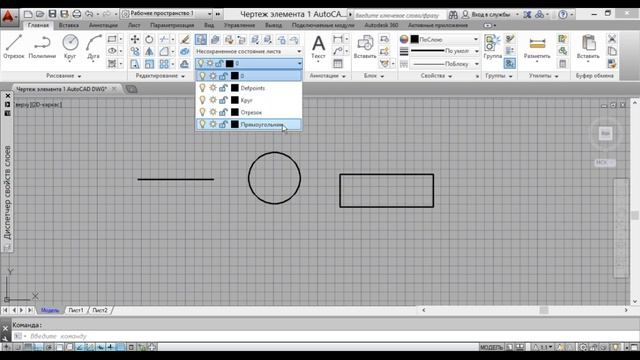Click the Mirror tool icon
Screen dimensions: 640x360
(149, 52)
